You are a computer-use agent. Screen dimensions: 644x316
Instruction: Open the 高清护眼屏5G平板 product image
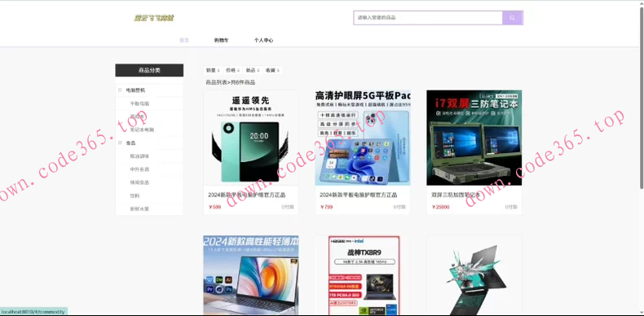[x=363, y=138]
